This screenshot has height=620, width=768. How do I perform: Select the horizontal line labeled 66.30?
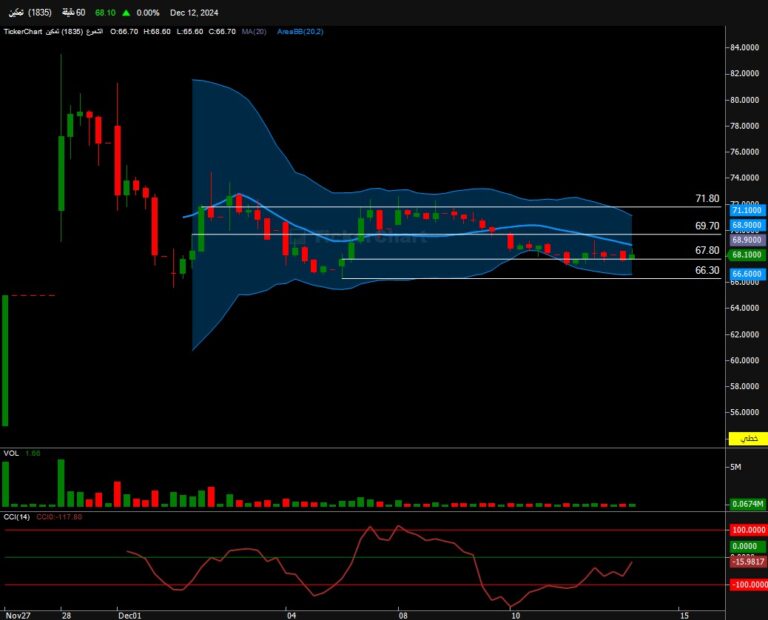pyautogui.click(x=500, y=278)
